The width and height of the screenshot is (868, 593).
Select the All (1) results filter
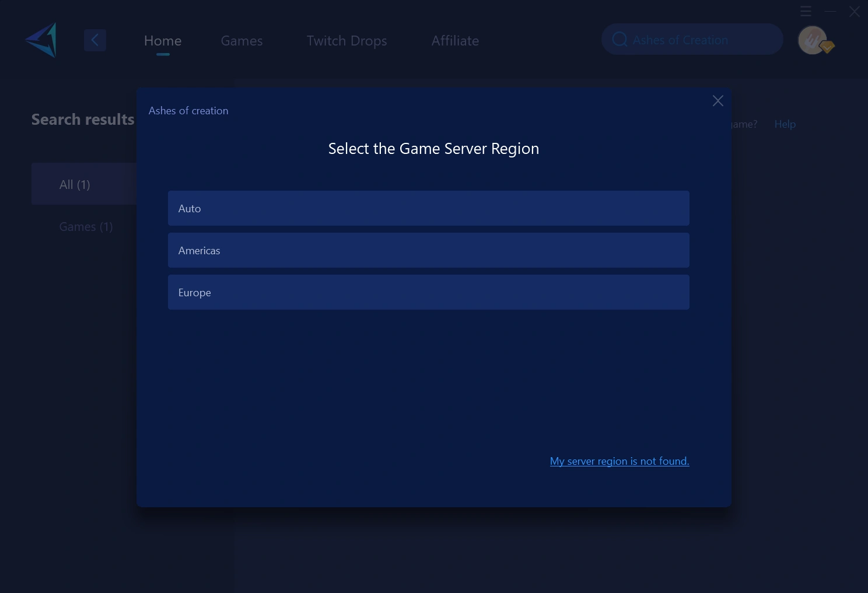pos(75,185)
